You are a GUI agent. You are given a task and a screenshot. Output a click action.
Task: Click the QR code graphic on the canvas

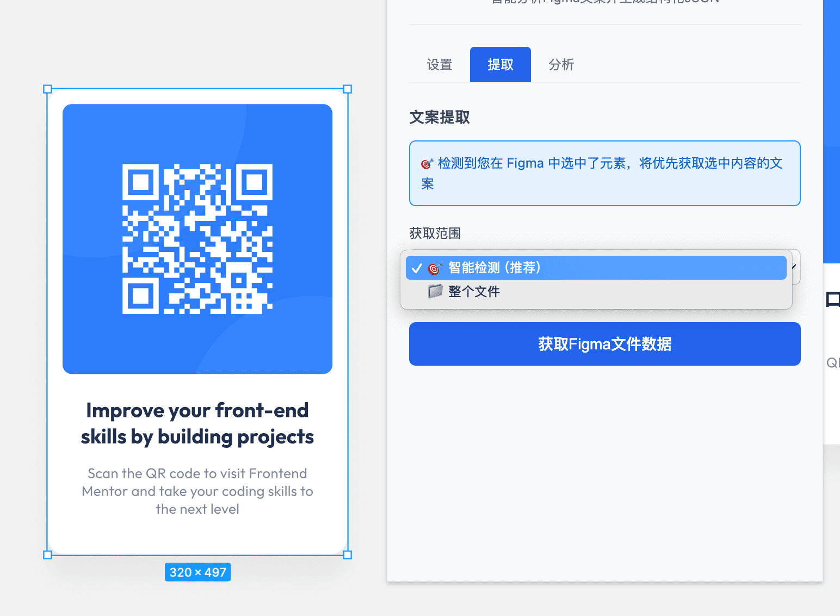pyautogui.click(x=197, y=238)
